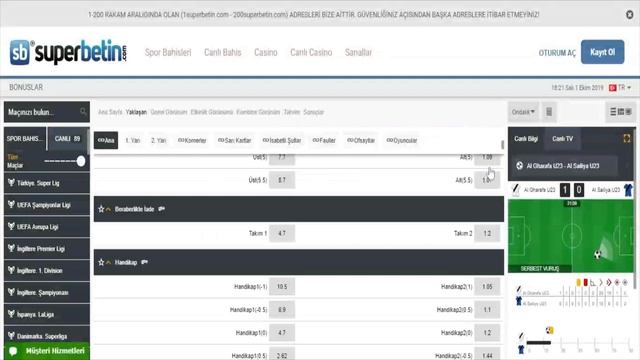This screenshot has height=360, width=640.
Task: Click trophy icon beside İngiltere Premier Ligi
Action: click(11, 248)
